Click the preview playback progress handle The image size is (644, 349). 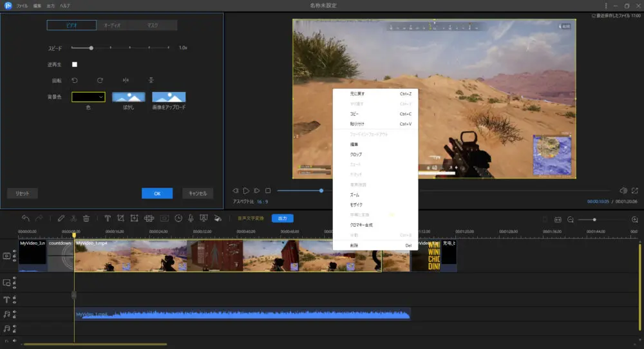321,191
